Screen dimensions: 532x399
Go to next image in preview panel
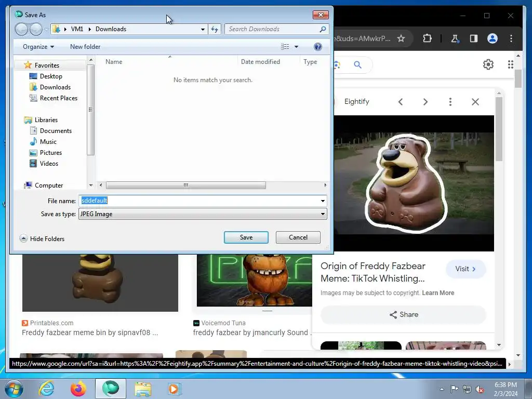425,102
